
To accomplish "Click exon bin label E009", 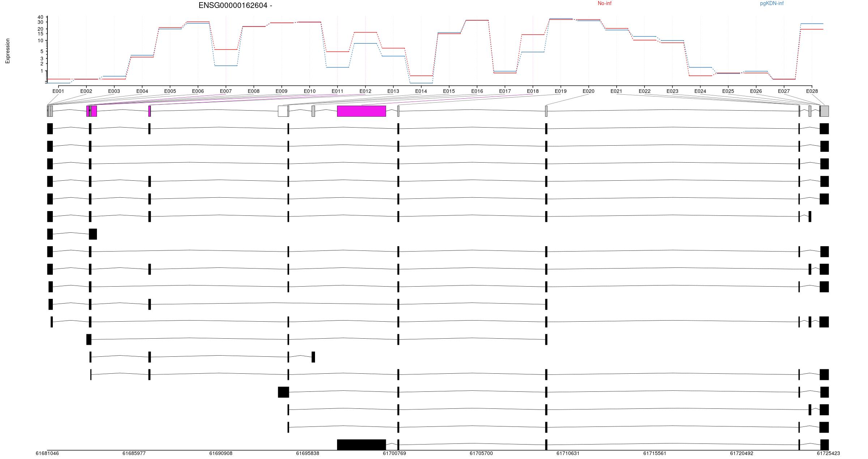I will tap(281, 91).
